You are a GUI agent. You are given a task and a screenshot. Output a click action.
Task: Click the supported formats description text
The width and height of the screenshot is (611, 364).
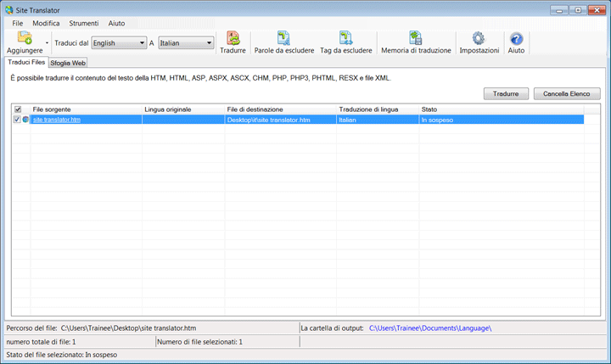(200, 78)
